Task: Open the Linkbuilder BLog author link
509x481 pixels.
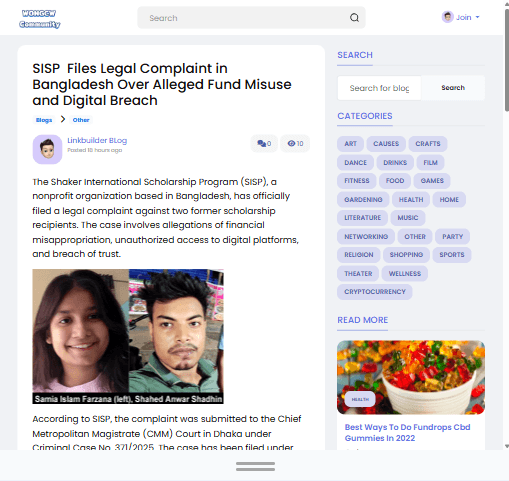Action: coord(97,140)
